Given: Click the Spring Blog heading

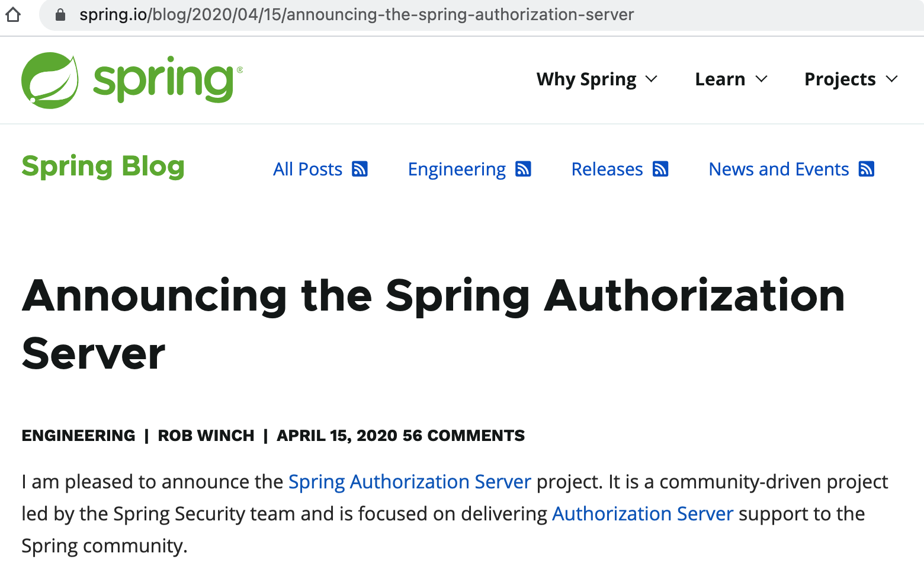Looking at the screenshot, I should pos(103,167).
